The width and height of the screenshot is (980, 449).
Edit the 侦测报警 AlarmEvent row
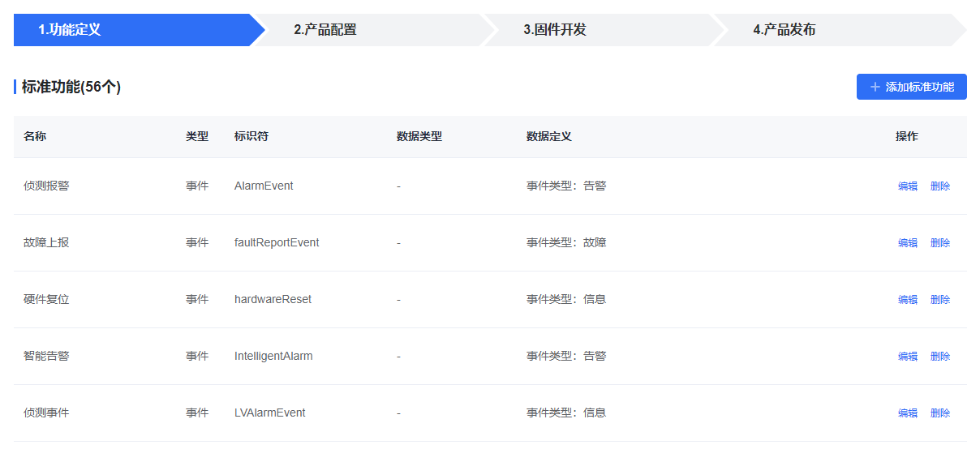(x=908, y=186)
